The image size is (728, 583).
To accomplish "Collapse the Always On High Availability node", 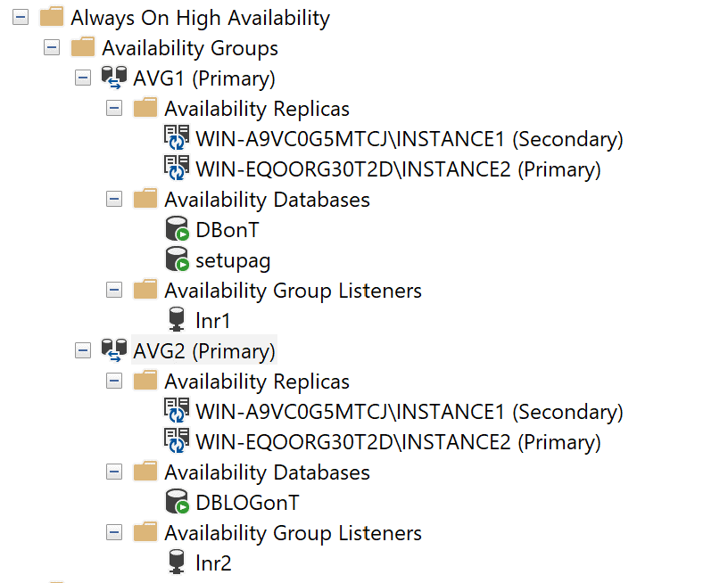I will coord(21,18).
